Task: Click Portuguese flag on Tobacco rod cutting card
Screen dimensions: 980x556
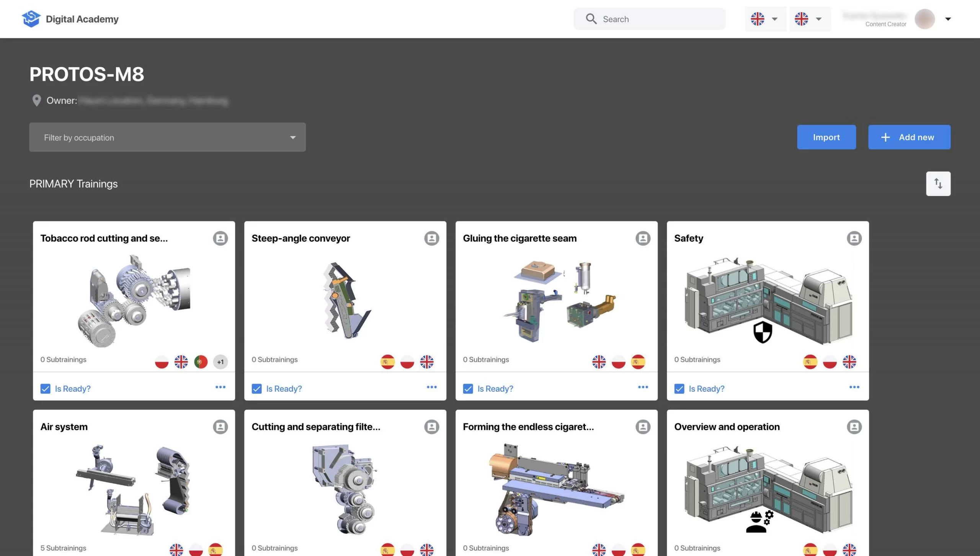Action: coord(201,362)
